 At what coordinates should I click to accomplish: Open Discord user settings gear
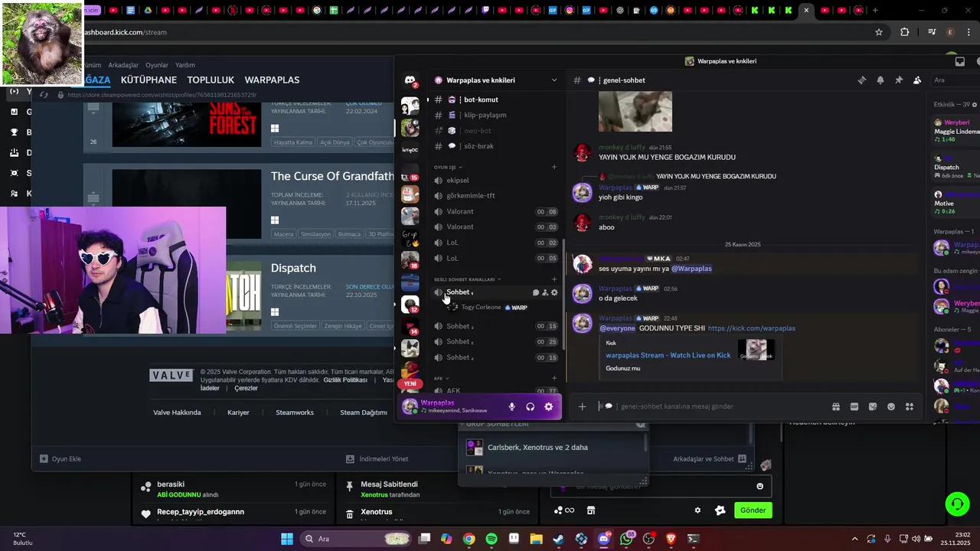click(x=548, y=407)
